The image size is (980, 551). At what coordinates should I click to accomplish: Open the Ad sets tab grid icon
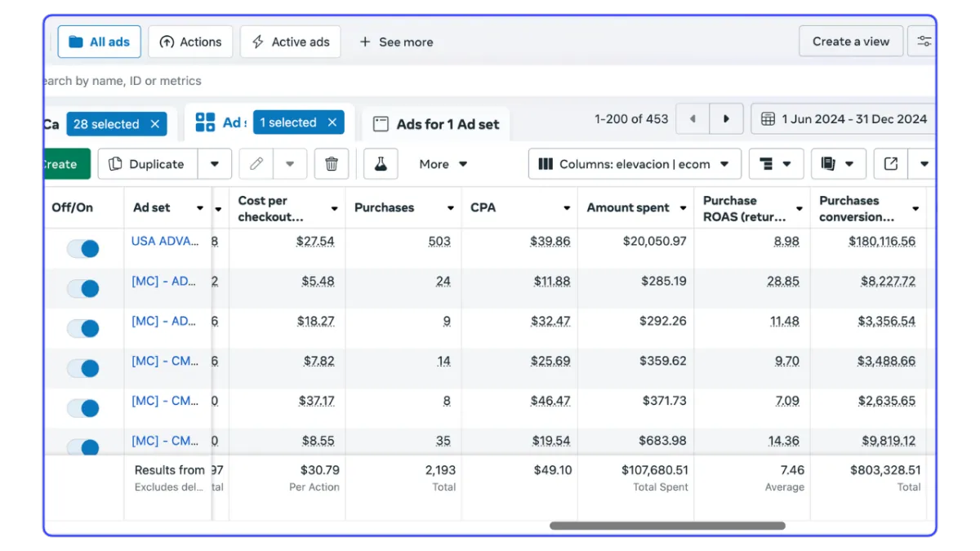pyautogui.click(x=206, y=122)
